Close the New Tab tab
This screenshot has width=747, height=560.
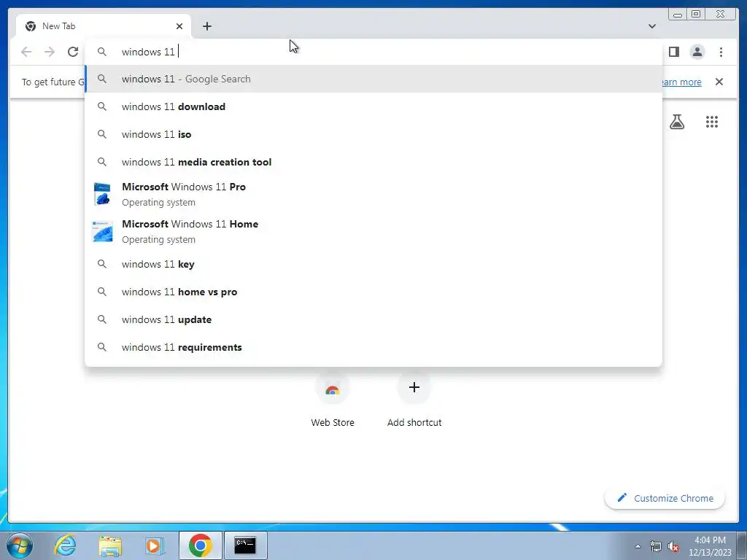click(179, 26)
